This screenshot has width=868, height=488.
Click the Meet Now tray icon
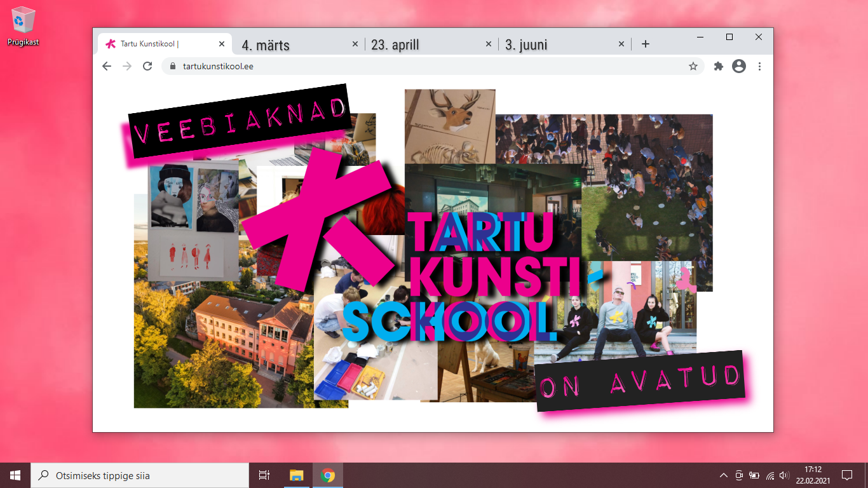coord(739,475)
